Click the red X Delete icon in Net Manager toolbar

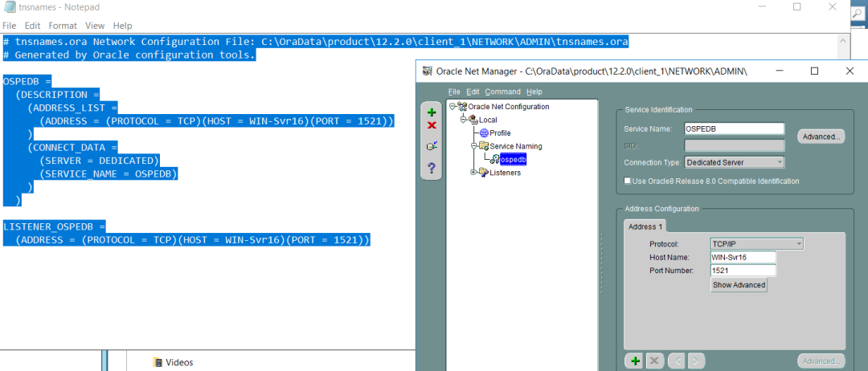pyautogui.click(x=432, y=125)
